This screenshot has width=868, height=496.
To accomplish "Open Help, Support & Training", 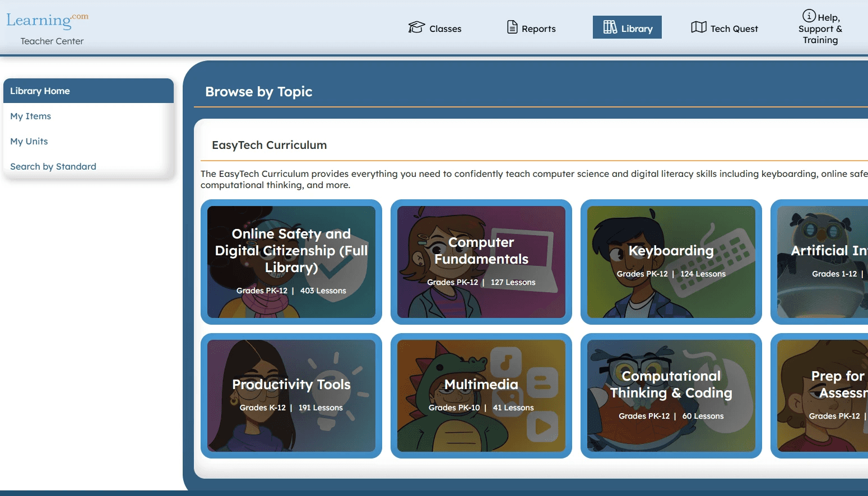I will click(820, 28).
